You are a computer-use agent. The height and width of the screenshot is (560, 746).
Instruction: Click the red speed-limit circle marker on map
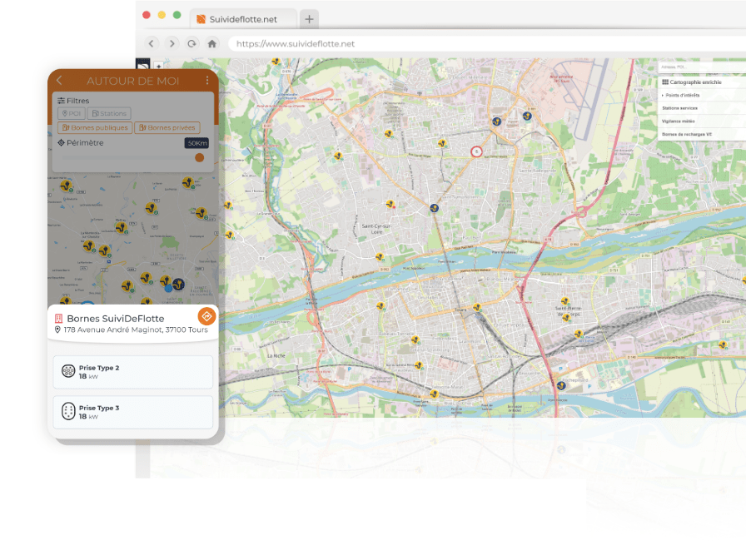[476, 151]
